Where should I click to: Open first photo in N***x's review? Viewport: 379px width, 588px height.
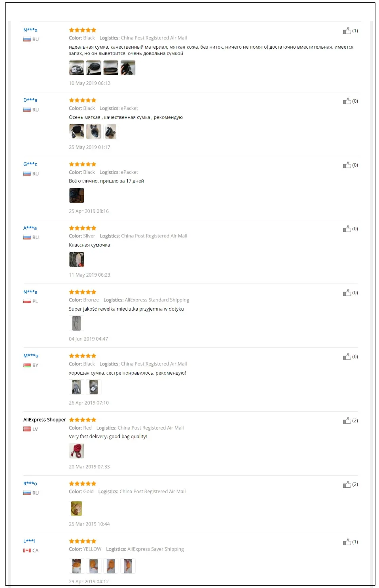pos(76,68)
